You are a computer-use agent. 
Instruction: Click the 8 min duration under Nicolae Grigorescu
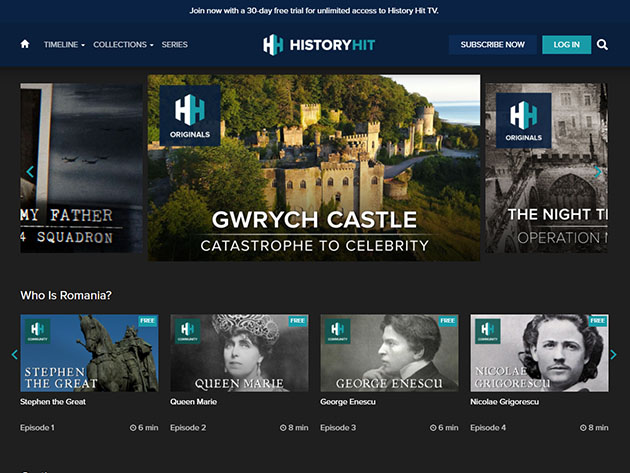click(x=594, y=428)
